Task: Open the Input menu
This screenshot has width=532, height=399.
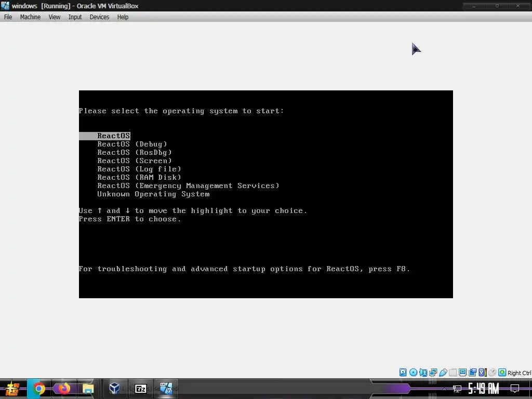Action: coord(75,17)
